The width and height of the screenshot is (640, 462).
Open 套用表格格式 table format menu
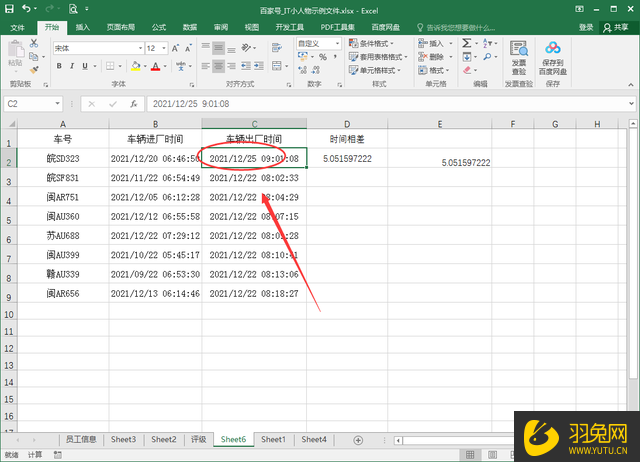pos(378,57)
